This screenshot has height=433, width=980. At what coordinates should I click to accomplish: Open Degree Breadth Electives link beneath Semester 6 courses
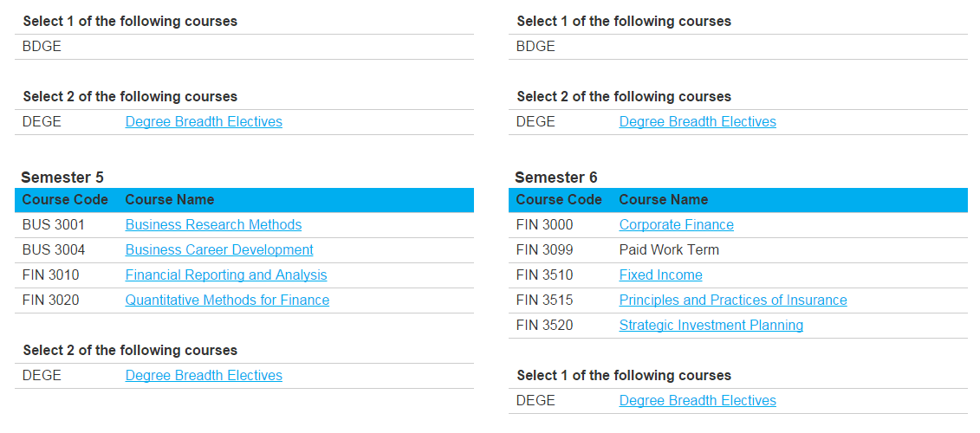pos(698,401)
